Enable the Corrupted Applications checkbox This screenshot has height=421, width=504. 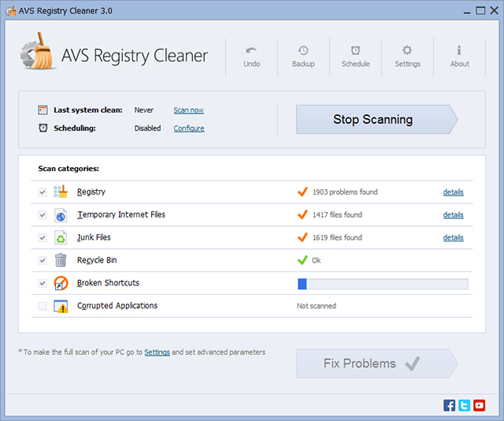[x=43, y=306]
